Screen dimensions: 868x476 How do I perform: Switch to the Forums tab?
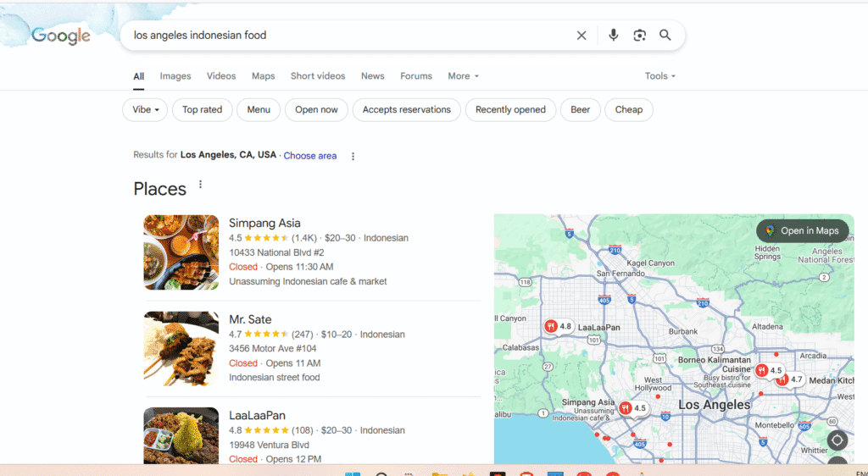coord(416,76)
